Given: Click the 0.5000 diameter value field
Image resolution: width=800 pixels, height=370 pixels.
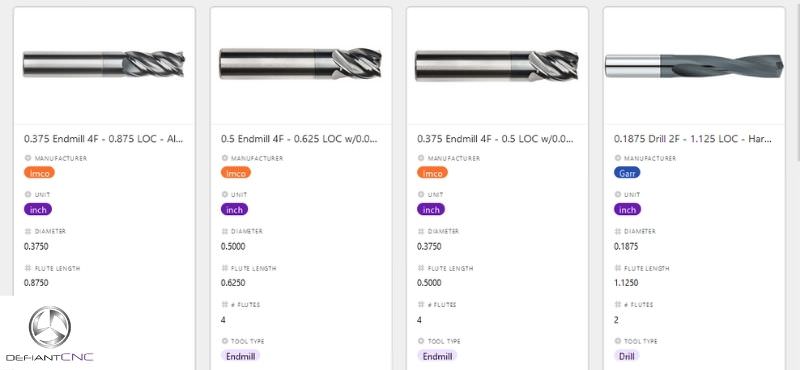Looking at the screenshot, I should pyautogui.click(x=233, y=246).
